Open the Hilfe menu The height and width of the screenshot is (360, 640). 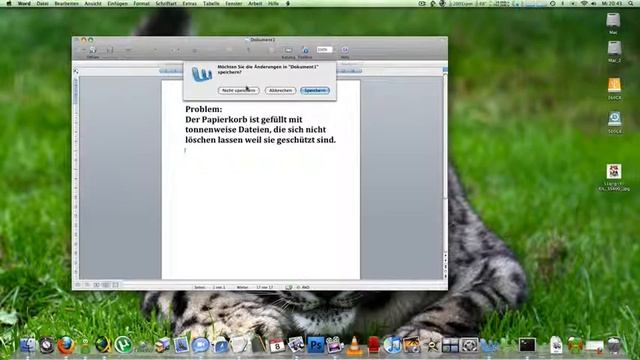tap(273, 3)
